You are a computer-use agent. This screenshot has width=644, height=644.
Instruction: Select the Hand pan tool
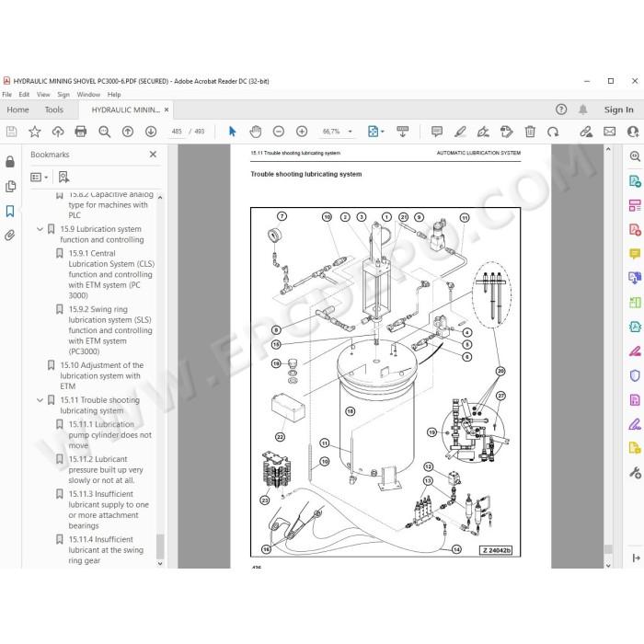pos(256,132)
